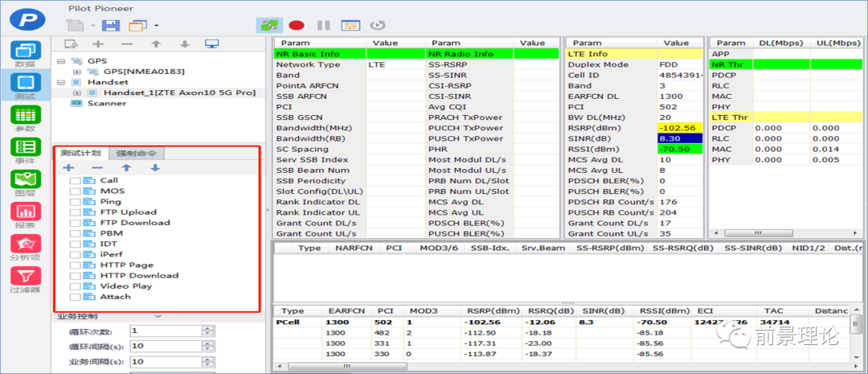
Task: Click the 循环次数 input field
Action: click(165, 331)
